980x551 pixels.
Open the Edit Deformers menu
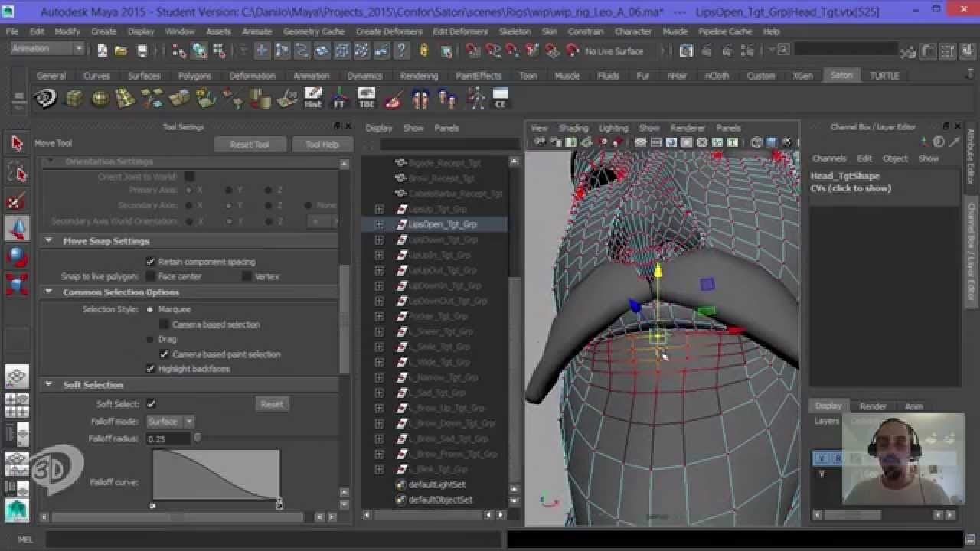(x=460, y=31)
